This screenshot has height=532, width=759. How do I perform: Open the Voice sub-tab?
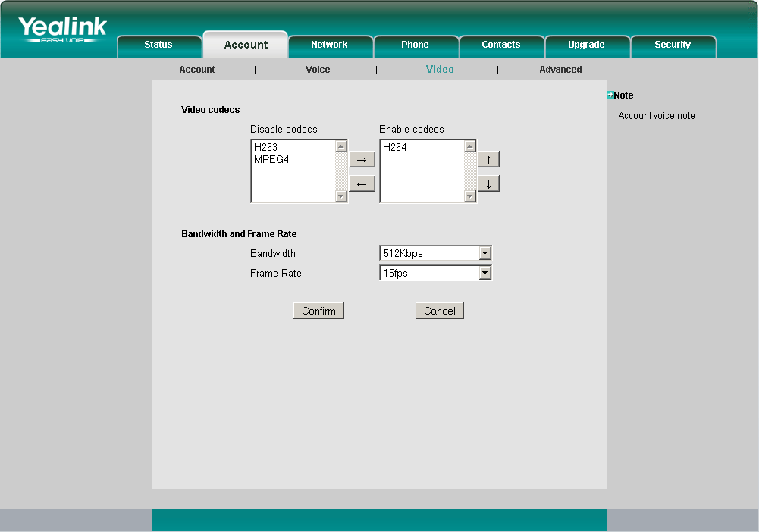point(318,70)
